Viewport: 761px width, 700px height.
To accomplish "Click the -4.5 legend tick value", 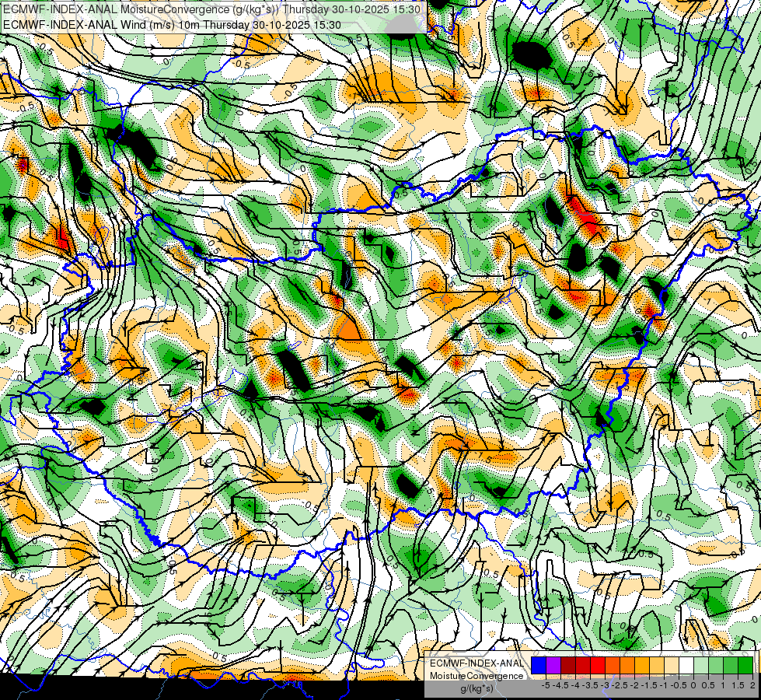I will (x=561, y=685).
